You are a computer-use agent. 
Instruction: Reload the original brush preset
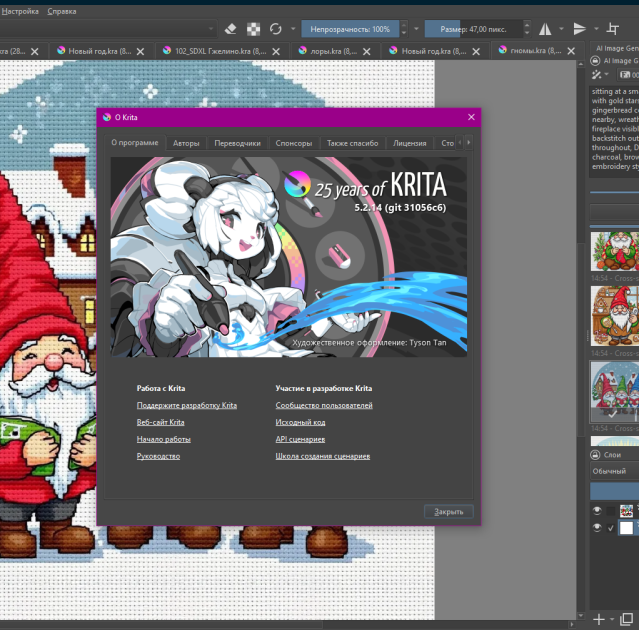[x=276, y=29]
